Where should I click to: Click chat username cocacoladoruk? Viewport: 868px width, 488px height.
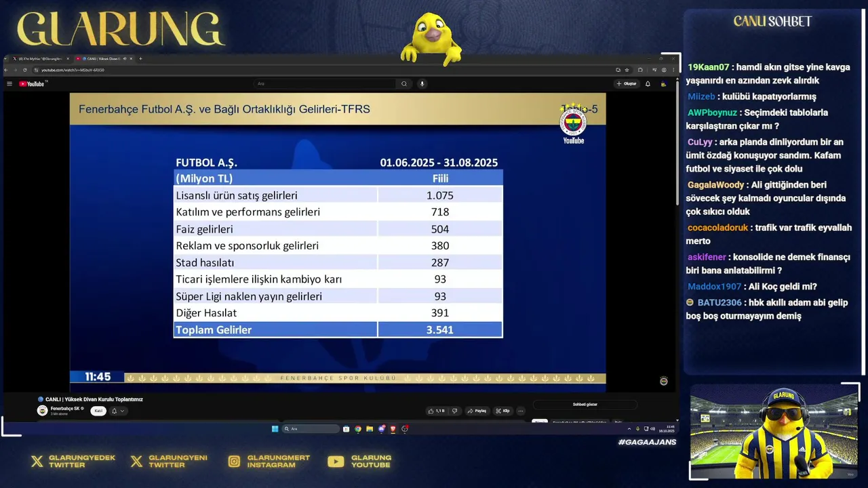[719, 228]
